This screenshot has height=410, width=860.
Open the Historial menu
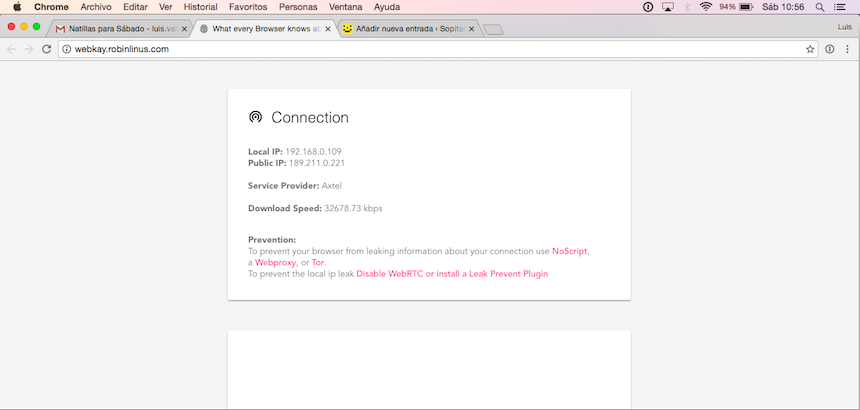[200, 7]
